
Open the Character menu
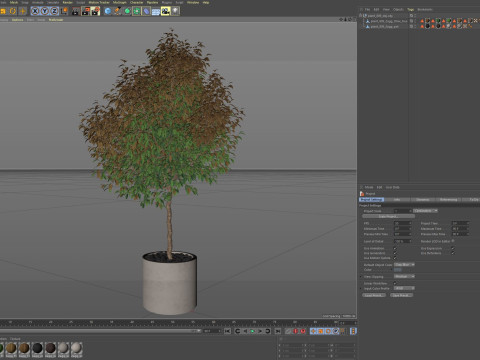coord(136,2)
